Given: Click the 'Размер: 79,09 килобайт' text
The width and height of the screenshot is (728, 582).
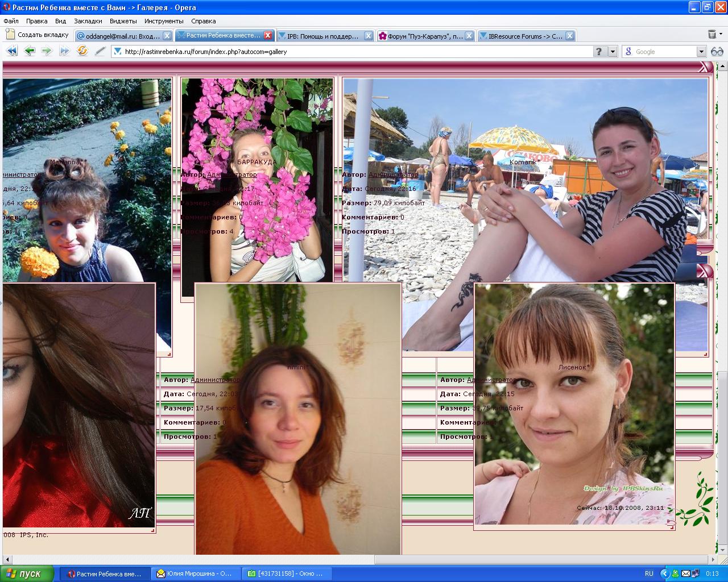Looking at the screenshot, I should (x=383, y=203).
